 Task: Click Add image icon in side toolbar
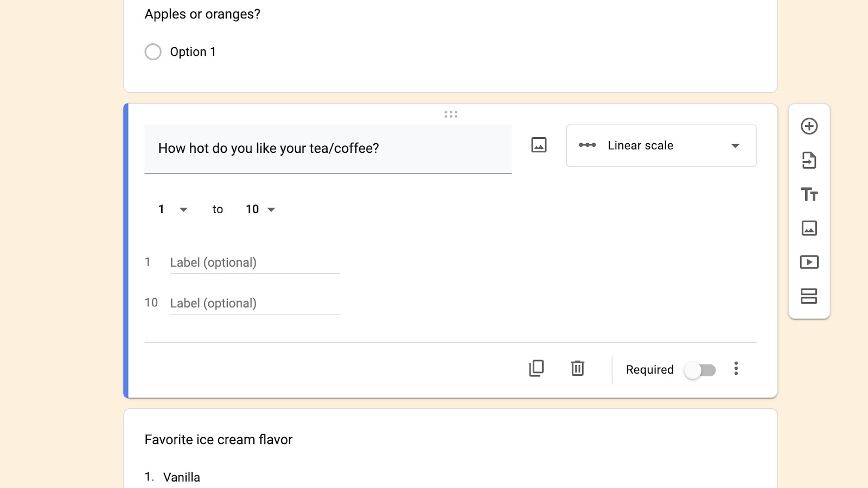click(x=809, y=228)
